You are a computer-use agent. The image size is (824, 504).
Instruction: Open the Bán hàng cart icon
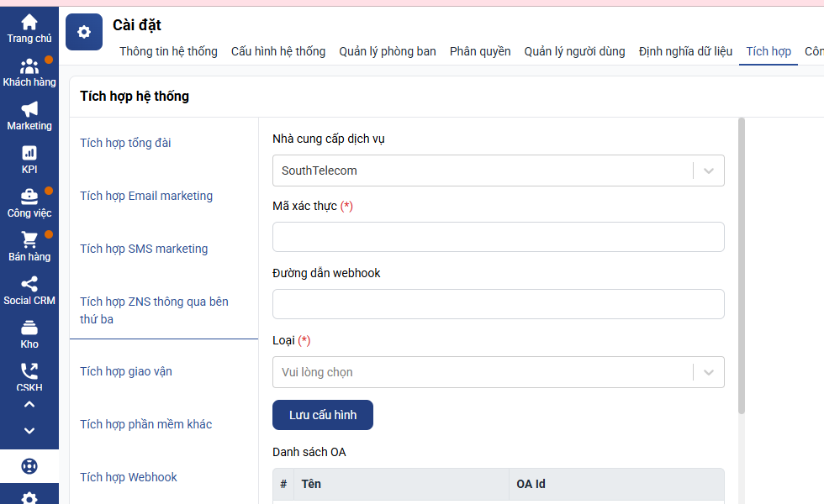coord(29,240)
